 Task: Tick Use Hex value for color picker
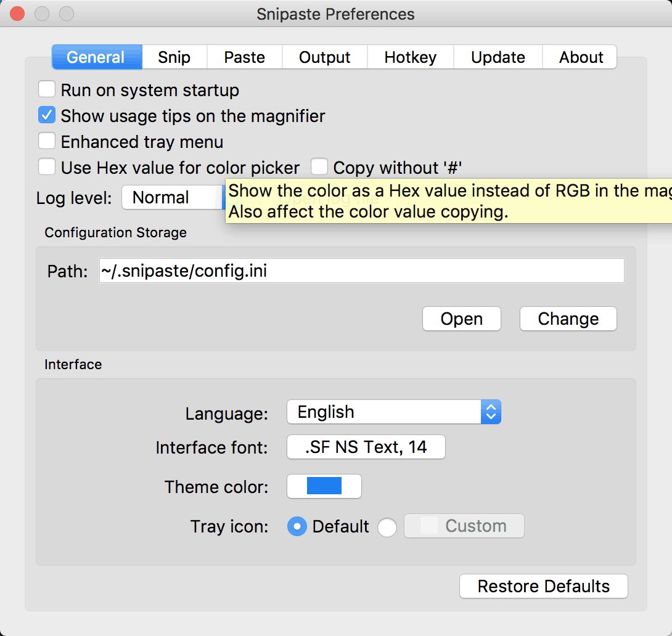[47, 166]
